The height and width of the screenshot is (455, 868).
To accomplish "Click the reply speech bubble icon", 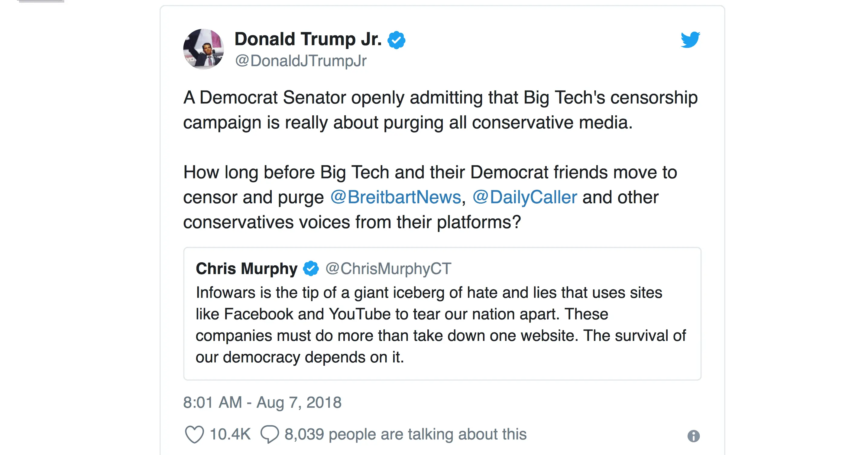I will [270, 434].
